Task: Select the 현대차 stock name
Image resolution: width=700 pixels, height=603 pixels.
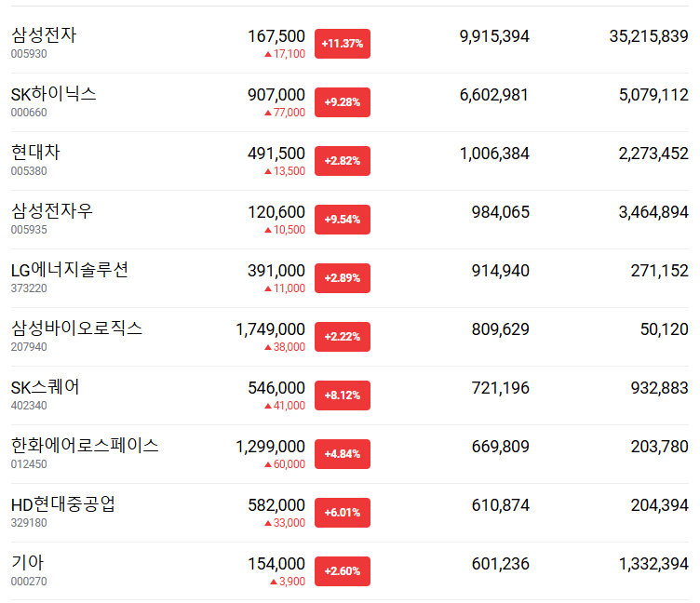Action: [x=35, y=153]
